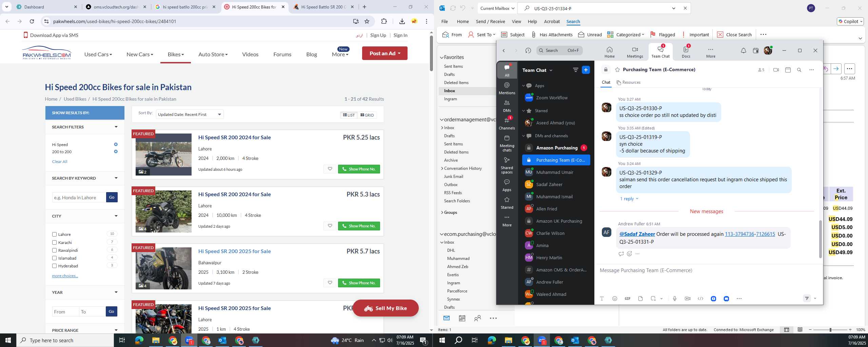Attach a file in Zoom composer
This screenshot has width=868, height=347.
tap(640, 299)
